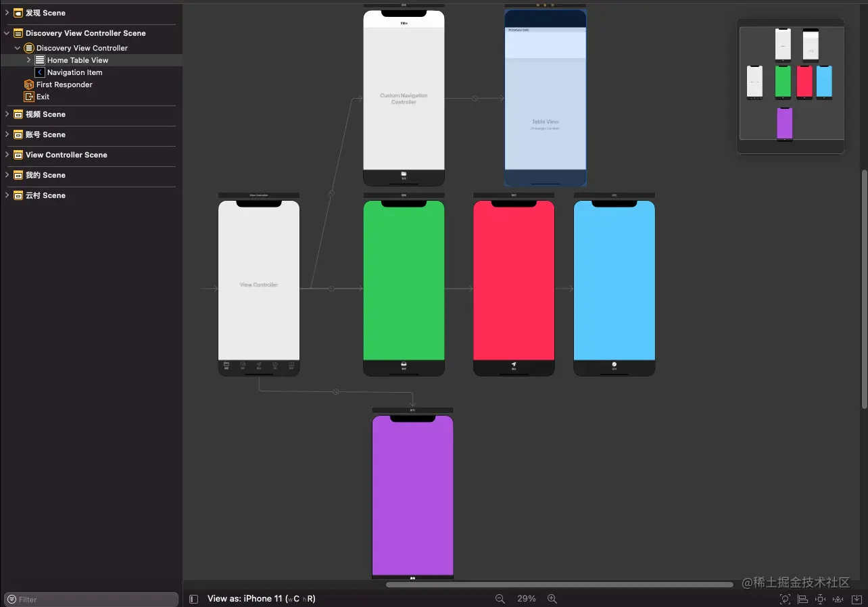The image size is (868, 607).
Task: Open the Align constraints popup icon
Action: (802, 599)
